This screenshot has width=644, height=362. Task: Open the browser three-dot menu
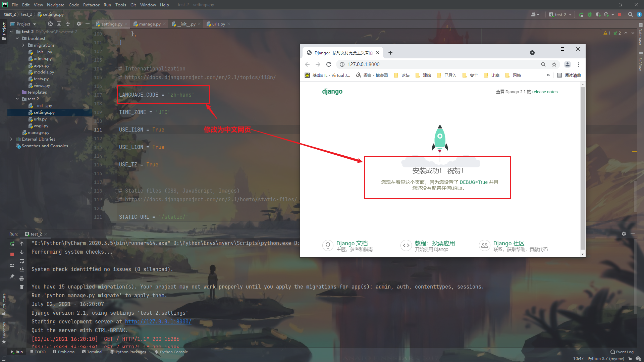(578, 64)
